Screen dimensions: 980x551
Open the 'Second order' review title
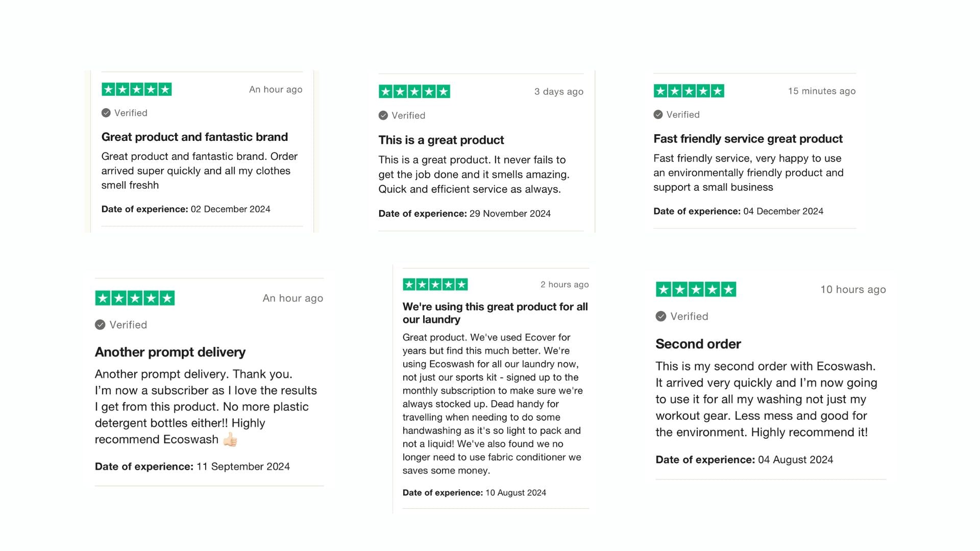tap(698, 344)
